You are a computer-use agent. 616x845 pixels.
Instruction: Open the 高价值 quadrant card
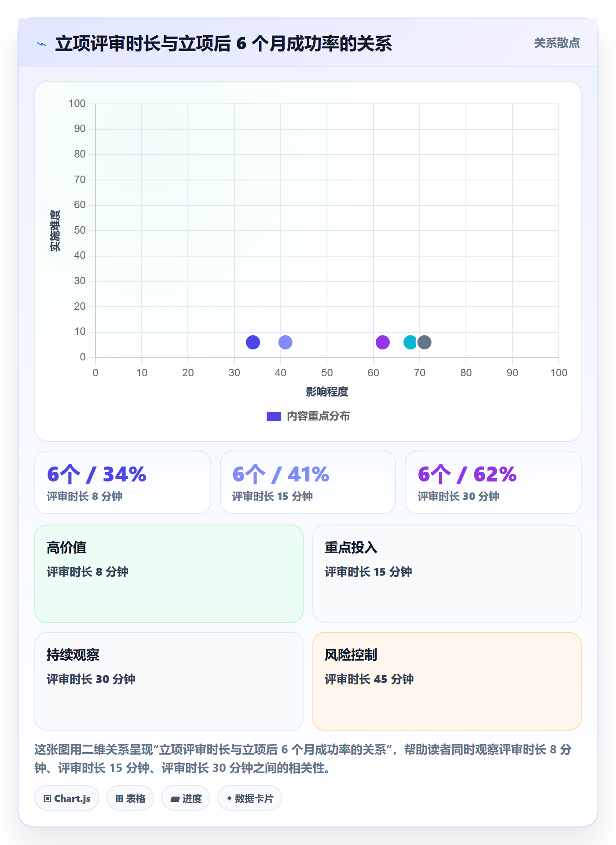click(169, 574)
